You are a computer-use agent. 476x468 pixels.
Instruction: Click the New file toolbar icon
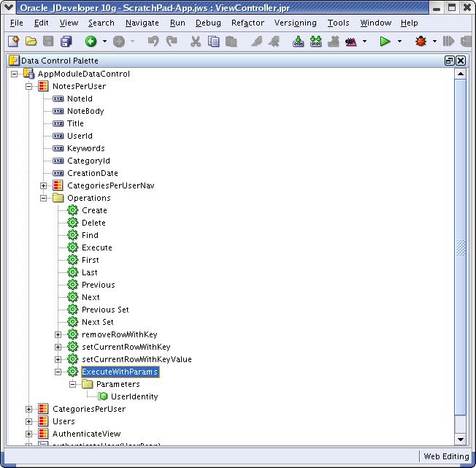pos(14,42)
